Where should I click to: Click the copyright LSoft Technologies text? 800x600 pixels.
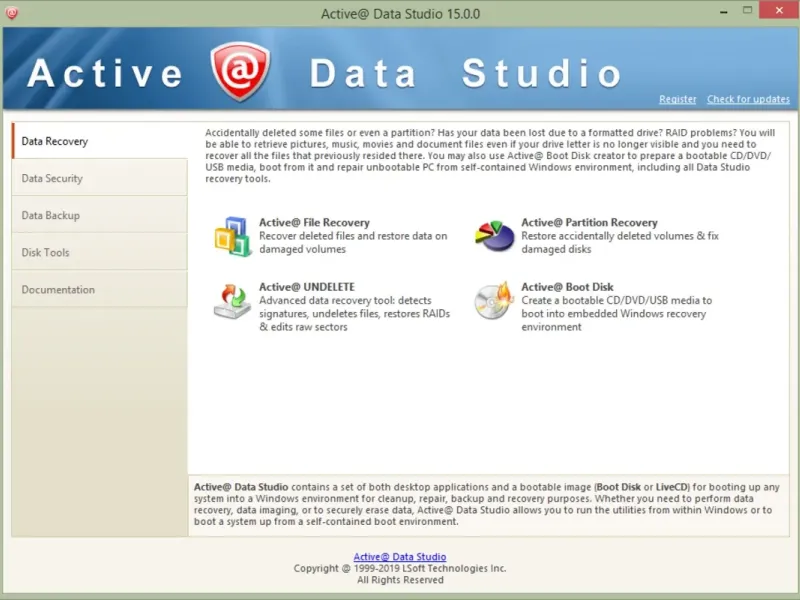400,568
